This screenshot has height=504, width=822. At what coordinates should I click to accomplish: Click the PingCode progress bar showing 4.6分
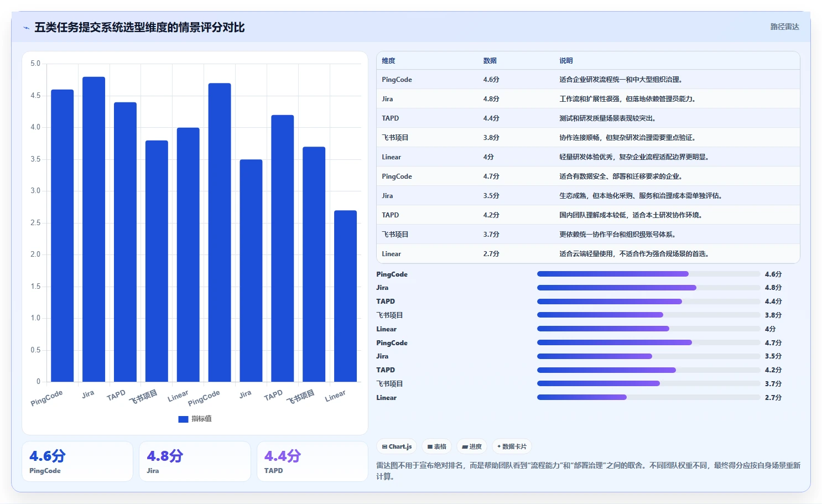[x=648, y=274]
